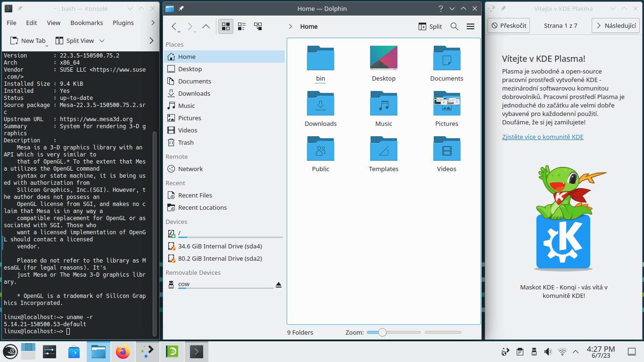Select the Pictures folder icon
The height and width of the screenshot is (362, 644).
coord(447,103)
